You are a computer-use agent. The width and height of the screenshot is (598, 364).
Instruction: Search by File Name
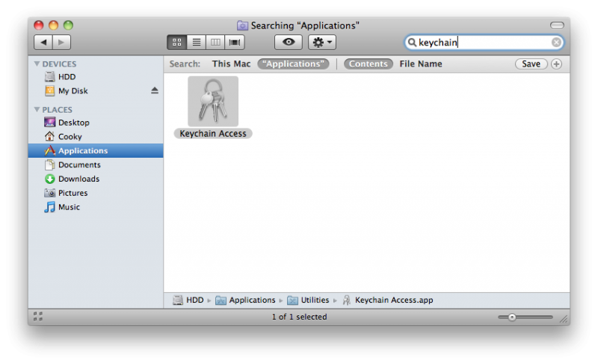tap(421, 64)
